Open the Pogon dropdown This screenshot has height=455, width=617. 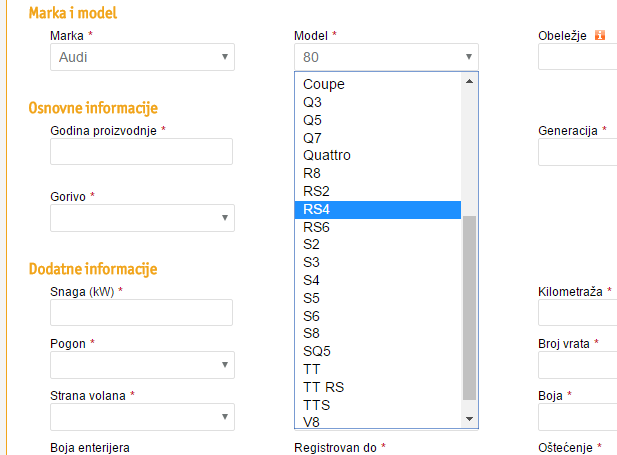pyautogui.click(x=142, y=365)
